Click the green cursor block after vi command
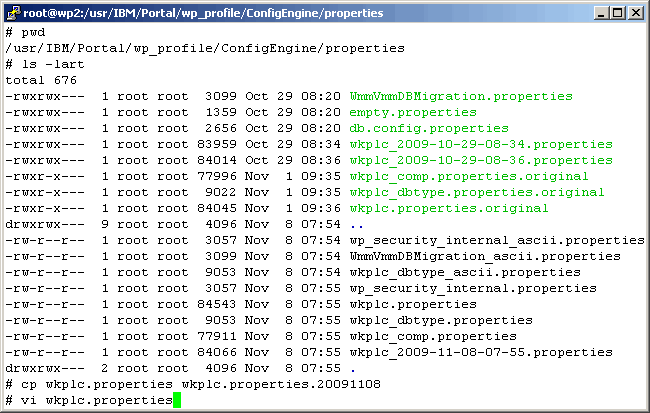The image size is (650, 413). 178,401
